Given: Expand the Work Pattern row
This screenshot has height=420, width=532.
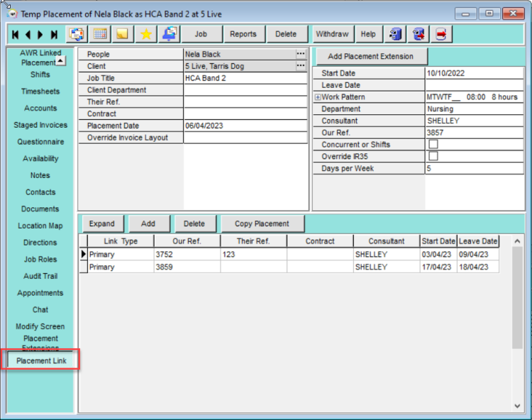Looking at the screenshot, I should pyautogui.click(x=318, y=97).
